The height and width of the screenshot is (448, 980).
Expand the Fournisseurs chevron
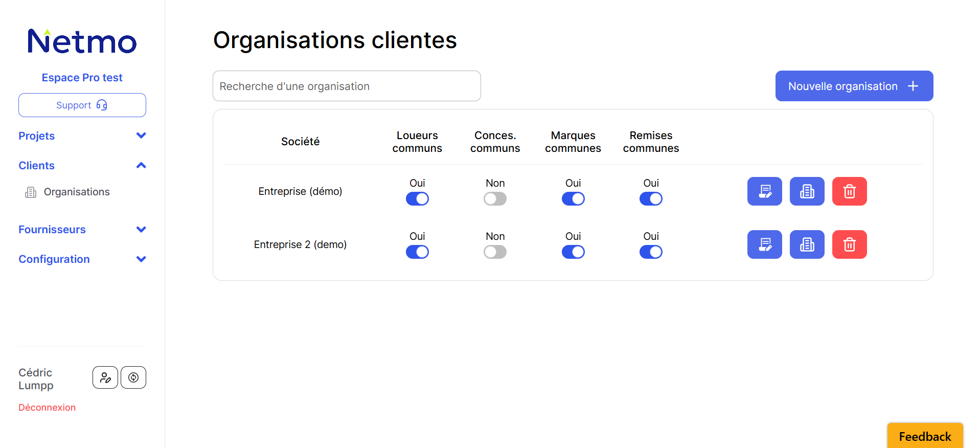pyautogui.click(x=141, y=229)
